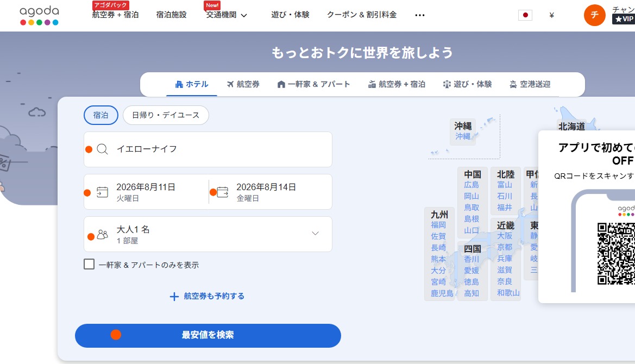Expand the 大人1名 1部屋 guest selector

pos(208,234)
